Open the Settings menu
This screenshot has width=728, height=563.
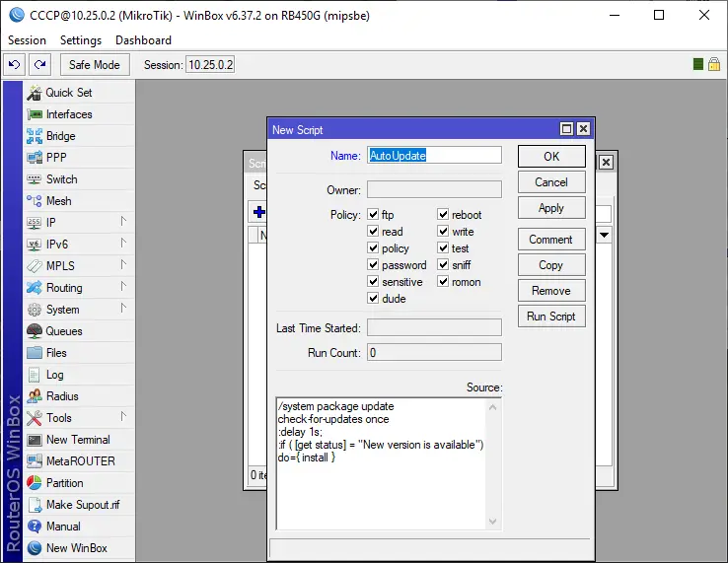81,40
